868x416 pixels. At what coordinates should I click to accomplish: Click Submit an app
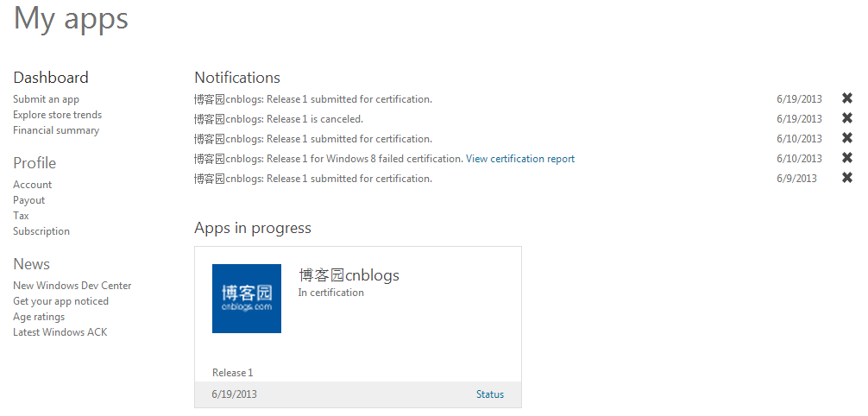pyautogui.click(x=46, y=99)
